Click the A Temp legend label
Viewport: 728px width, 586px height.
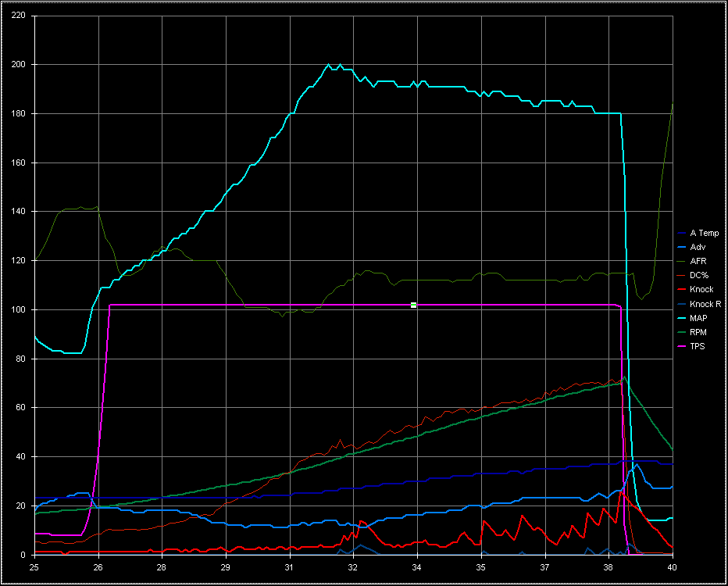[x=704, y=233]
